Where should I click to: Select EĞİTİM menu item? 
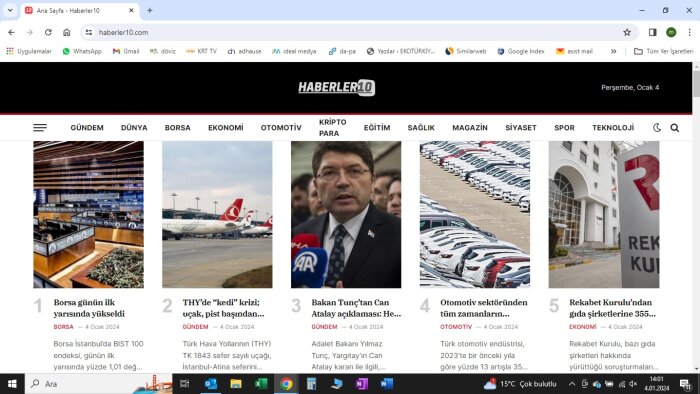[377, 128]
